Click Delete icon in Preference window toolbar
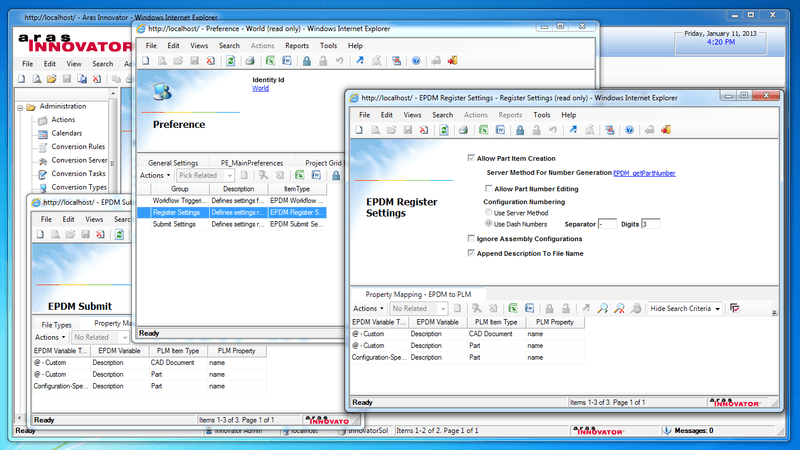800x450 pixels. point(210,61)
